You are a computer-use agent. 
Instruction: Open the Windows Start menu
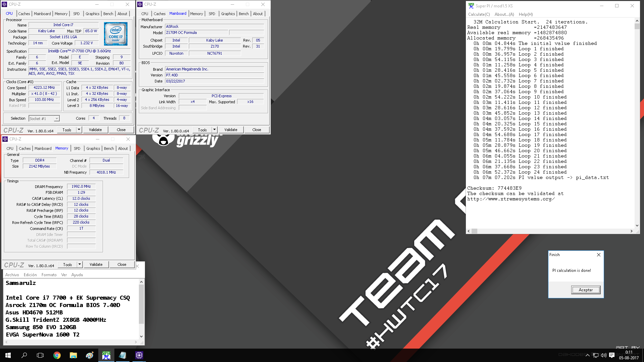click(8, 355)
